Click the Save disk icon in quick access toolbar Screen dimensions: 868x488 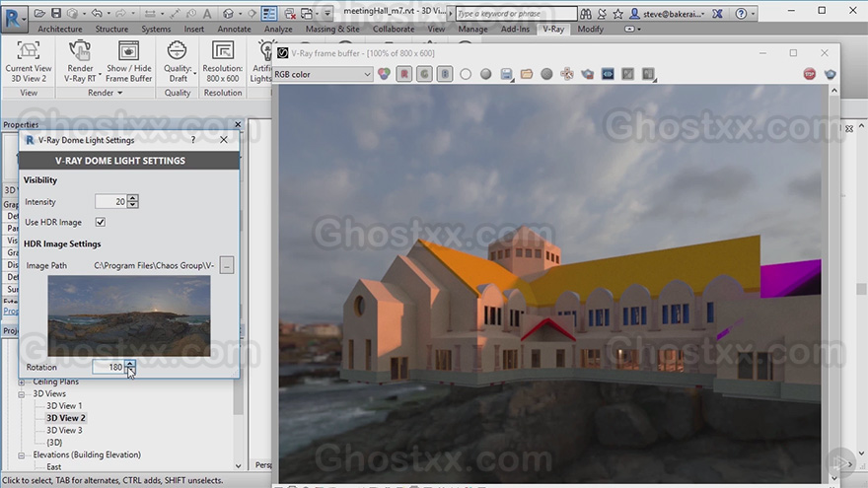point(56,13)
